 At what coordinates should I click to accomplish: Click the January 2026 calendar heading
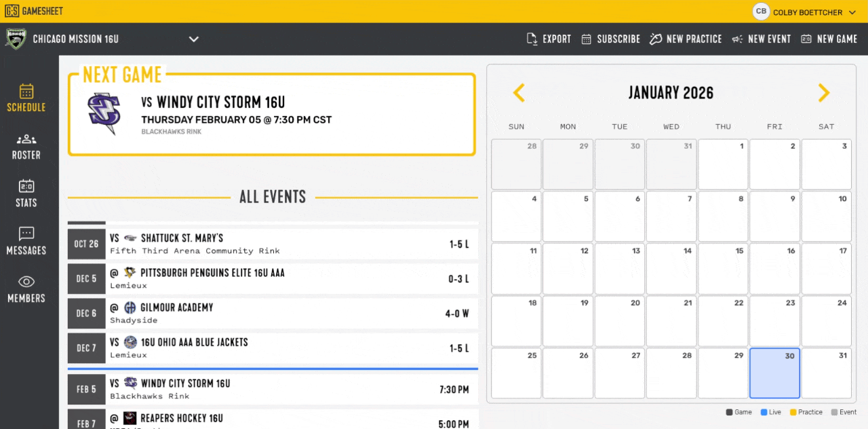click(x=671, y=93)
